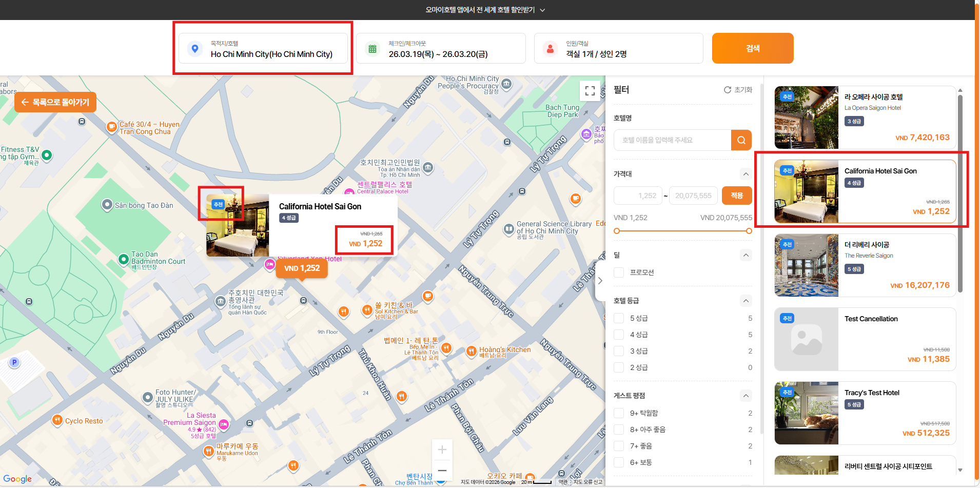Click the hotel name search magnifier icon
The width and height of the screenshot is (980, 488).
point(741,140)
